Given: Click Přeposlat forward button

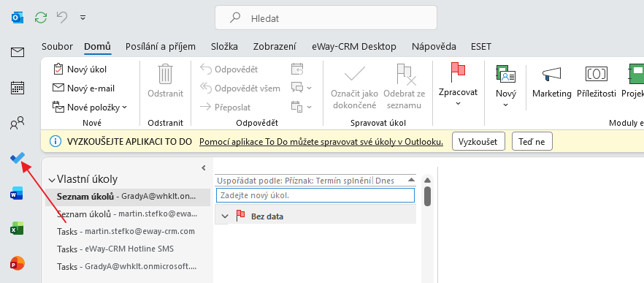Looking at the screenshot, I should click(225, 107).
